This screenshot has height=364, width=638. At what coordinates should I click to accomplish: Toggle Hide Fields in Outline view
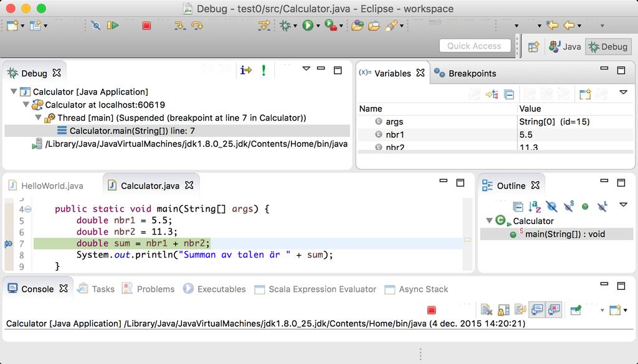coord(552,207)
